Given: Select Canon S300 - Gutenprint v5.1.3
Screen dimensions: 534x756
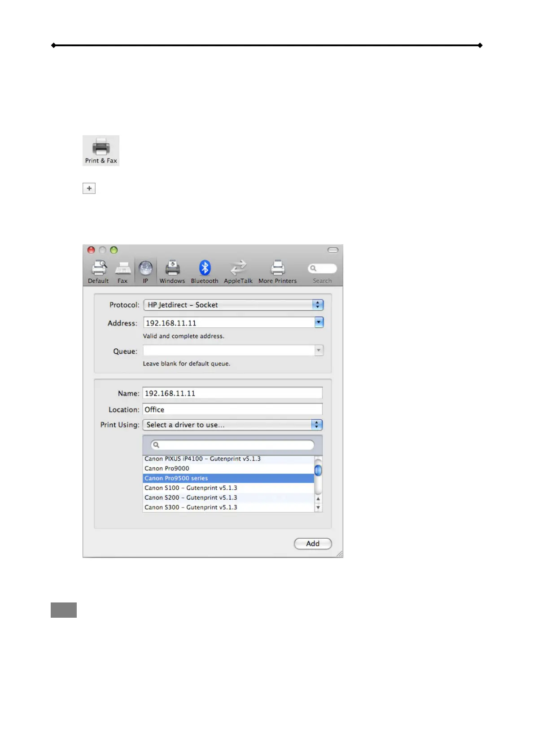Looking at the screenshot, I should [x=228, y=507].
